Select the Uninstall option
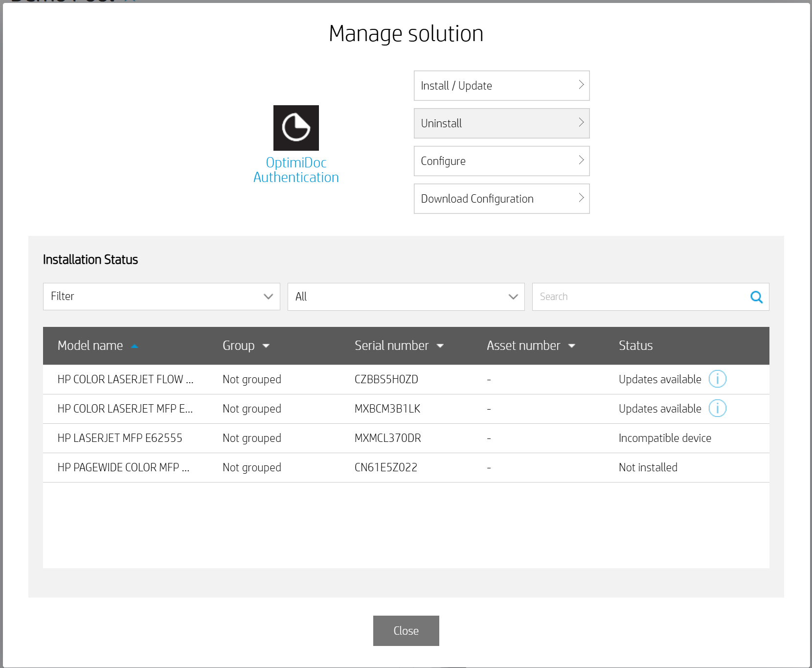Image resolution: width=812 pixels, height=668 pixels. [501, 123]
